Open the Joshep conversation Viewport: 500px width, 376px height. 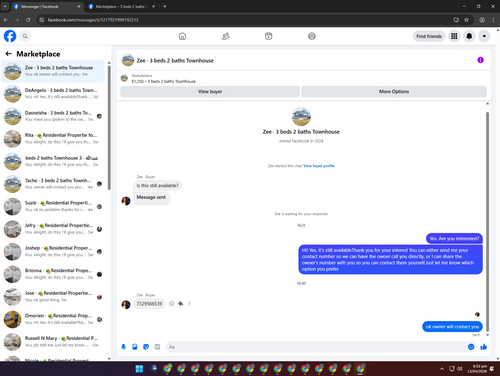[x=53, y=251]
